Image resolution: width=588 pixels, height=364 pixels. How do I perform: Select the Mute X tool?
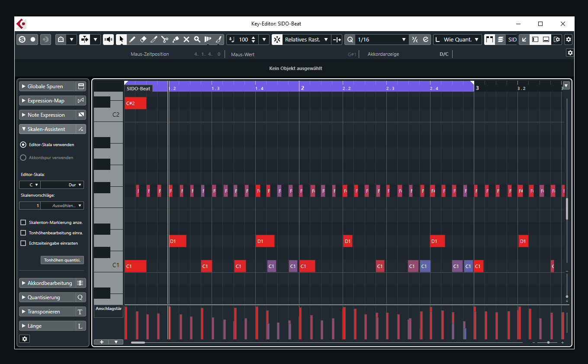(x=186, y=39)
